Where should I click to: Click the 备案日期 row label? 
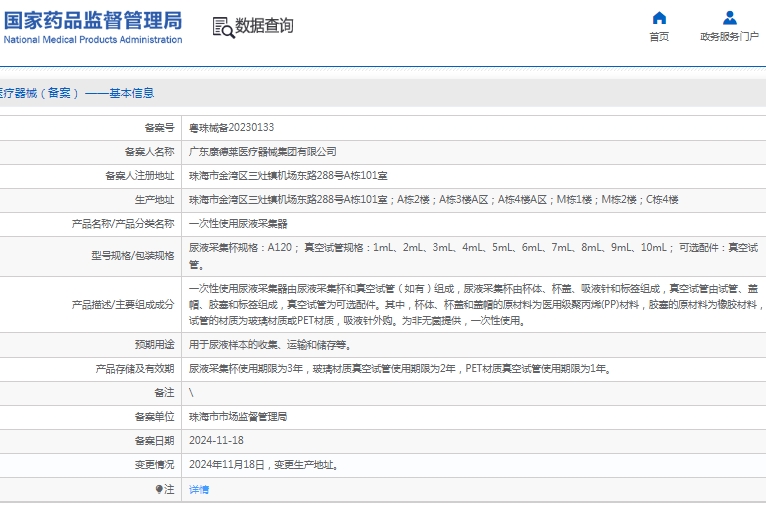[154, 441]
